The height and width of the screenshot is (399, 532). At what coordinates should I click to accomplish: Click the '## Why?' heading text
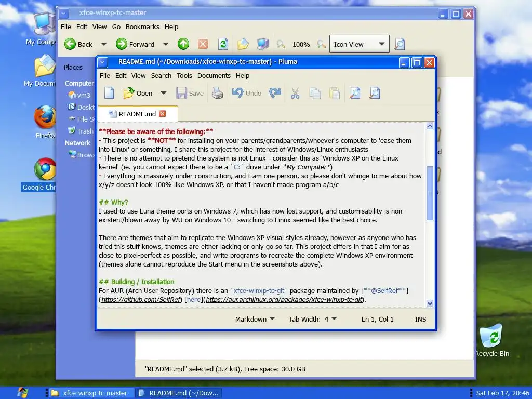pyautogui.click(x=113, y=202)
